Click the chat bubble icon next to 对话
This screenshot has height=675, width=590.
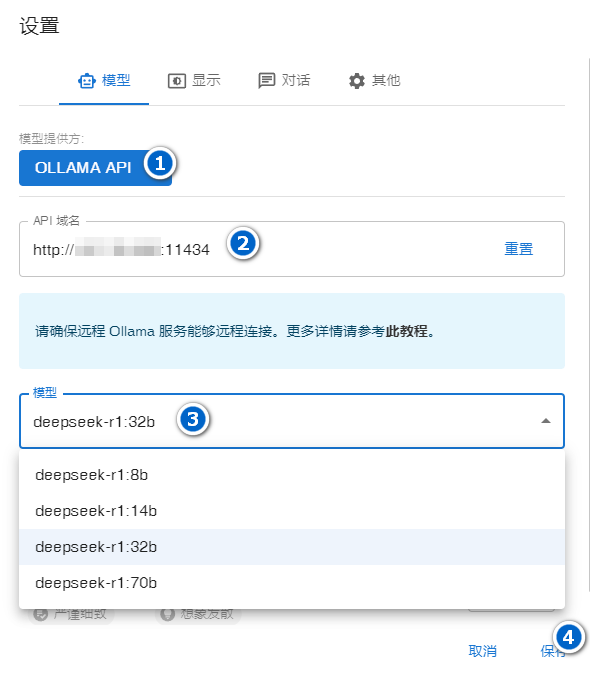(x=266, y=81)
